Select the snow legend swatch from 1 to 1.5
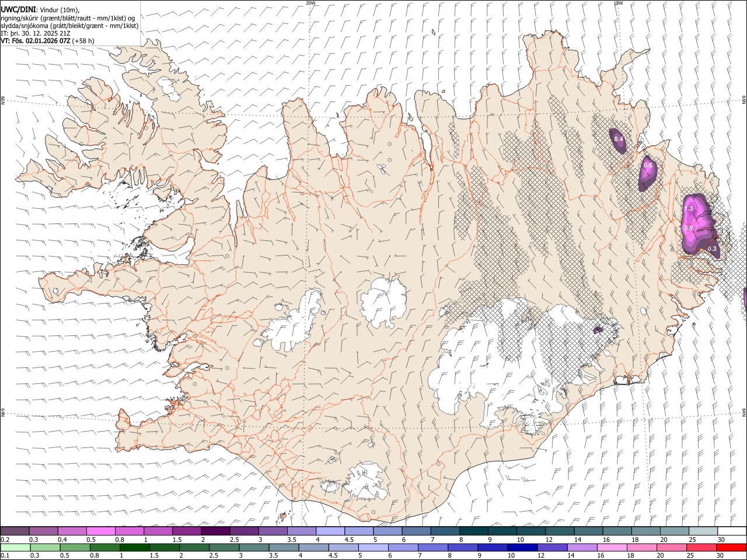Image resolution: width=747 pixels, height=560 pixels. pos(158,531)
